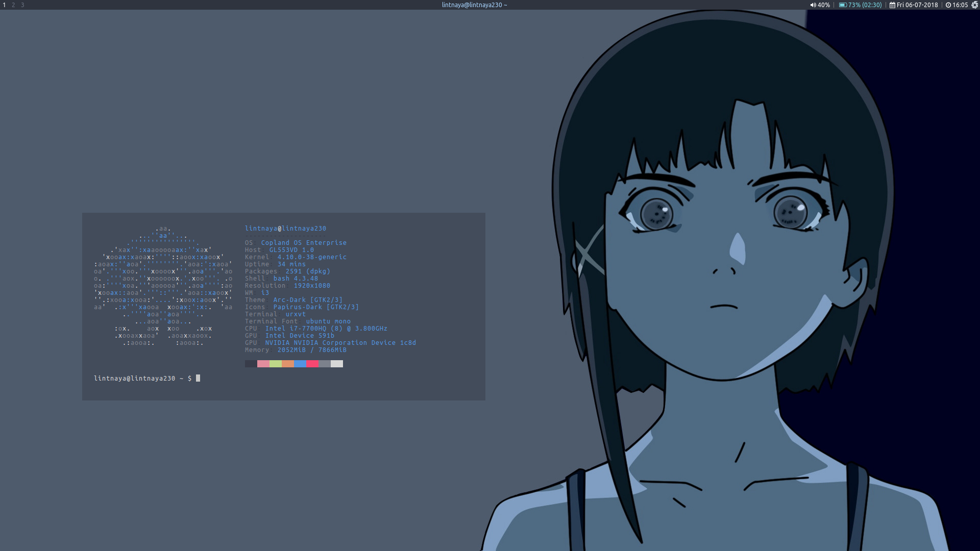The width and height of the screenshot is (980, 551).
Task: Click the volume speaker icon
Action: (813, 5)
